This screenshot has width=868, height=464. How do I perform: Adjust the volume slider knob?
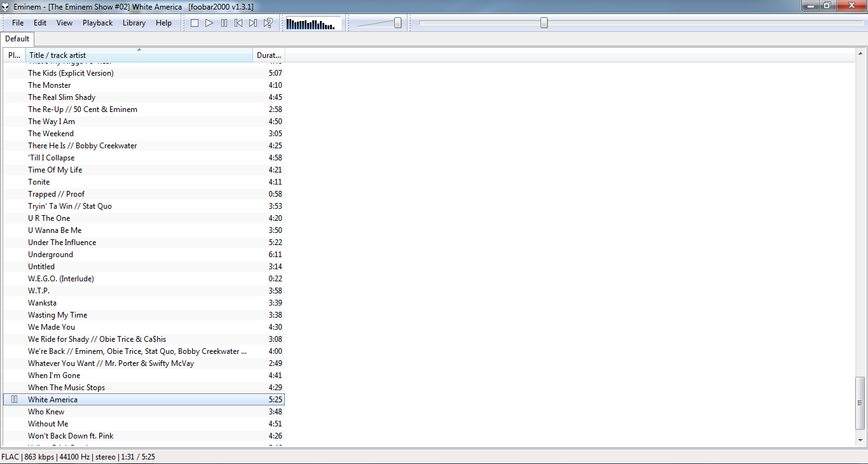[x=398, y=23]
